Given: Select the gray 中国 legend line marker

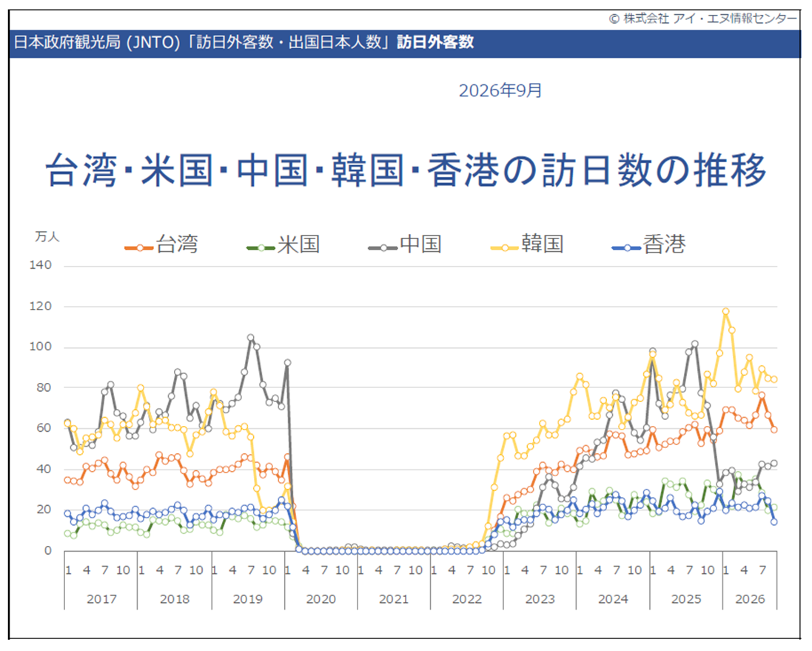Looking at the screenshot, I should tap(383, 248).
